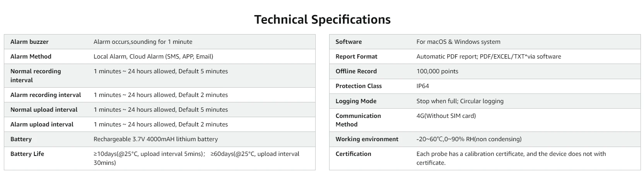Select the 100,000 points value

(437, 71)
